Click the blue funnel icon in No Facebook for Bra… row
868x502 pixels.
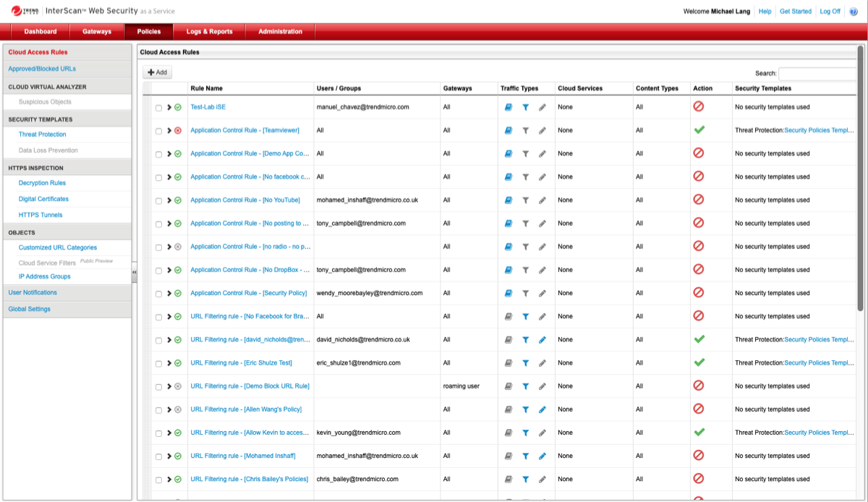coord(526,316)
